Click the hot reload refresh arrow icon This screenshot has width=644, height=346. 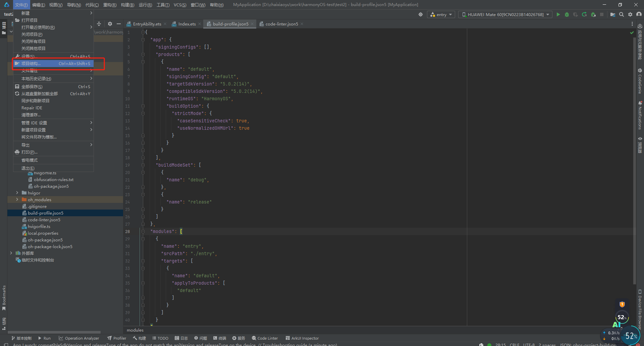coord(584,14)
